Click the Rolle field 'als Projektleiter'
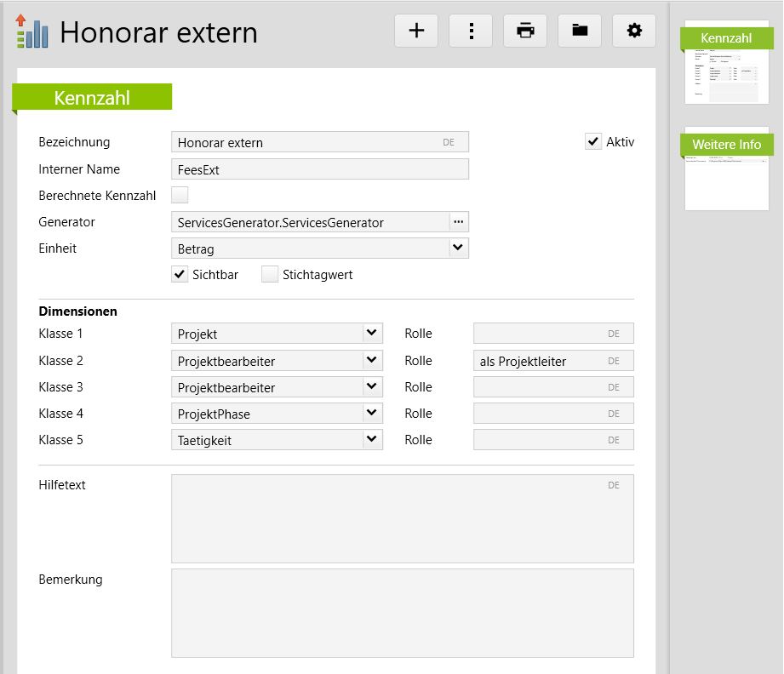Viewport: 784px width, 674px height. pyautogui.click(x=538, y=361)
